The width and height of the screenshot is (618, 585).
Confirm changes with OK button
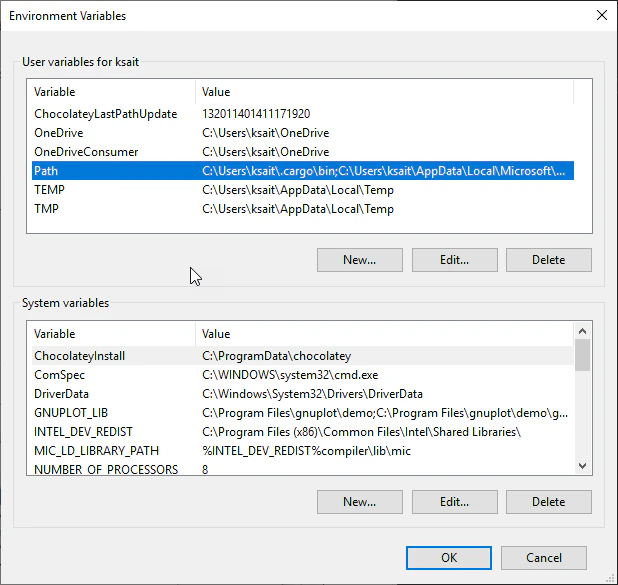449,558
